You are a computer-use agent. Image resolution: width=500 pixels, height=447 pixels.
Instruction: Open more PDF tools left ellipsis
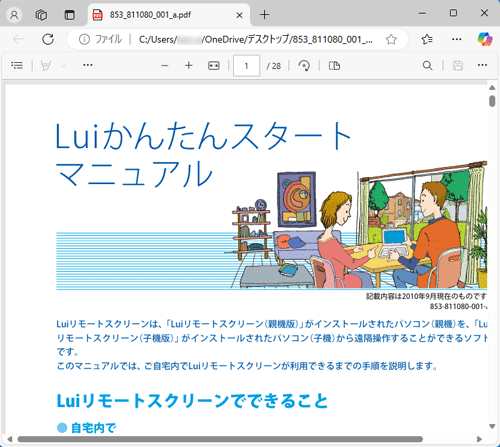(x=88, y=65)
